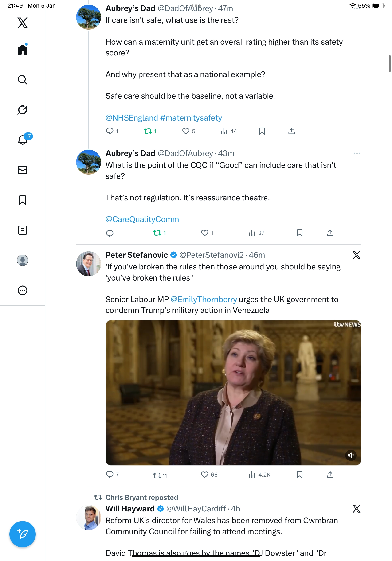Image resolution: width=392 pixels, height=561 pixels.
Task: Play the Emily Thornberry video thumbnail
Action: click(233, 392)
